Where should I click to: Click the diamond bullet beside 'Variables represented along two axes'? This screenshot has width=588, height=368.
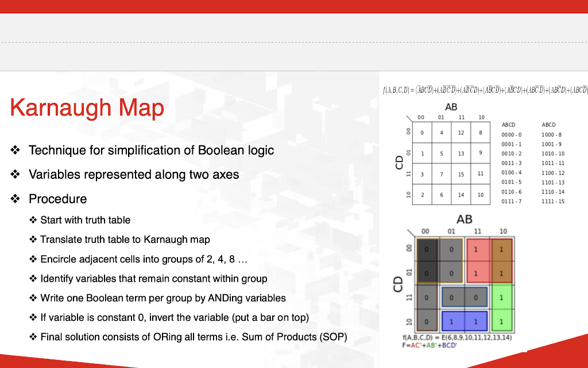point(16,175)
